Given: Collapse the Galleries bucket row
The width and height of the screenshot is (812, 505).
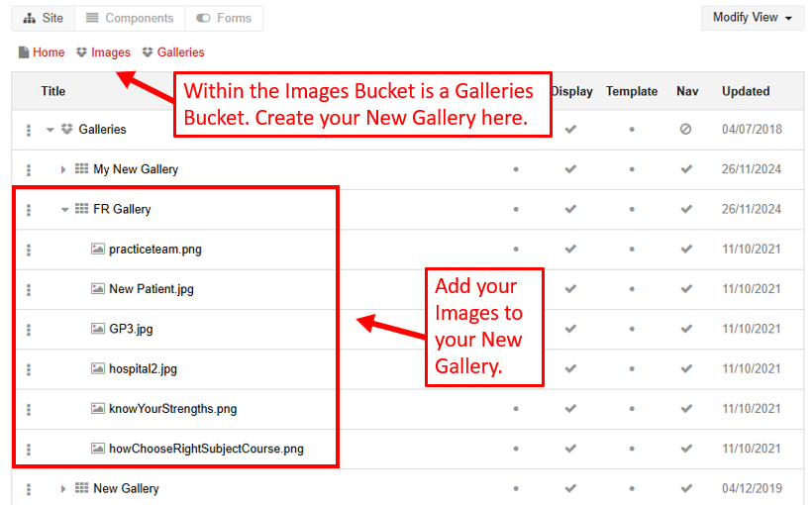Looking at the screenshot, I should pos(50,130).
